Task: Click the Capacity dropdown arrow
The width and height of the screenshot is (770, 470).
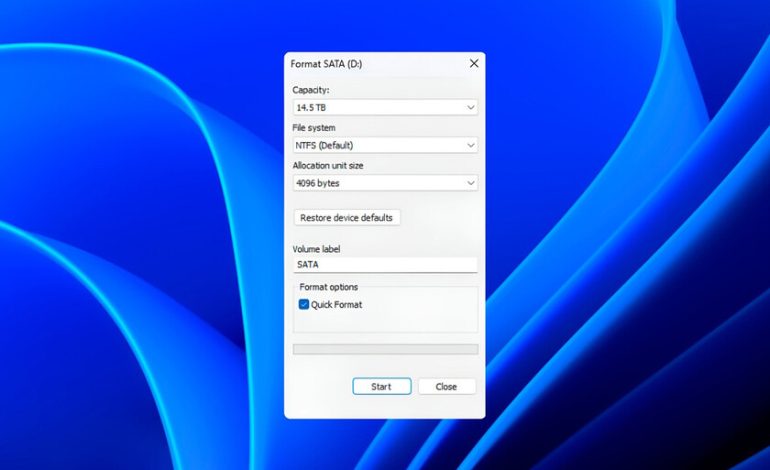Action: click(x=470, y=107)
